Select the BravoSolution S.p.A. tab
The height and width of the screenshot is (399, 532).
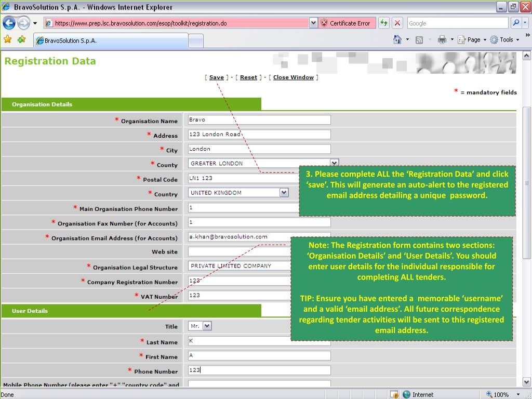(111, 41)
